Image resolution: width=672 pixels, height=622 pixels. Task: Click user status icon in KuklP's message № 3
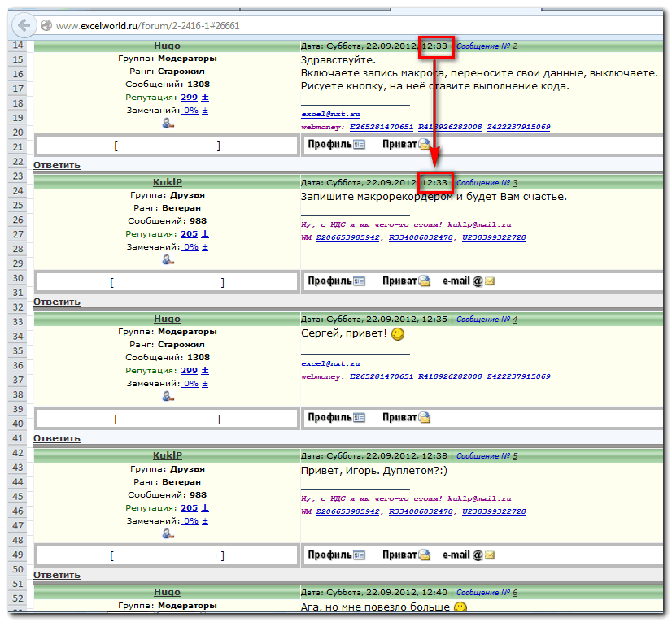click(168, 259)
